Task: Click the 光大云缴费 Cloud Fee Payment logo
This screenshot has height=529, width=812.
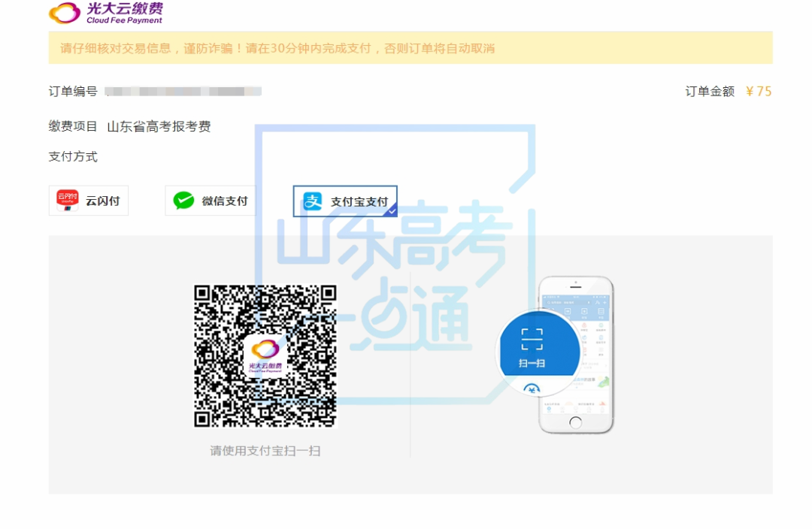Action: pos(106,13)
